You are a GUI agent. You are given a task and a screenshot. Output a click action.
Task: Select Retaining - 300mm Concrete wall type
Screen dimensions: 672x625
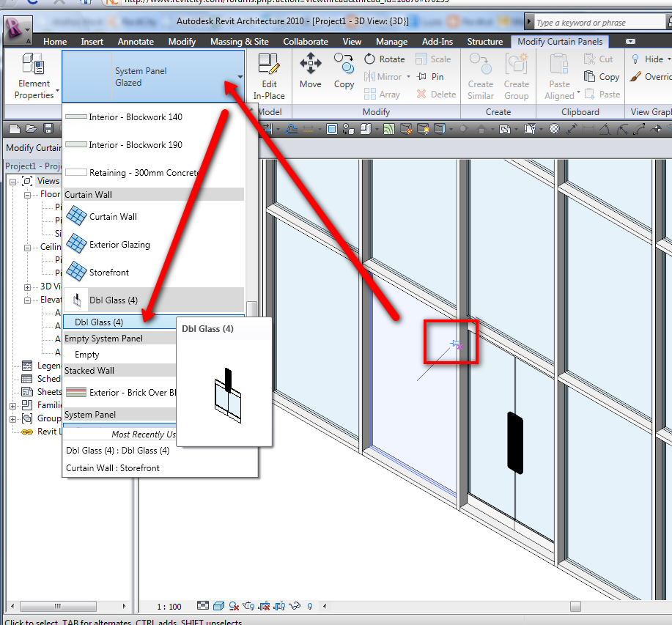[154, 173]
